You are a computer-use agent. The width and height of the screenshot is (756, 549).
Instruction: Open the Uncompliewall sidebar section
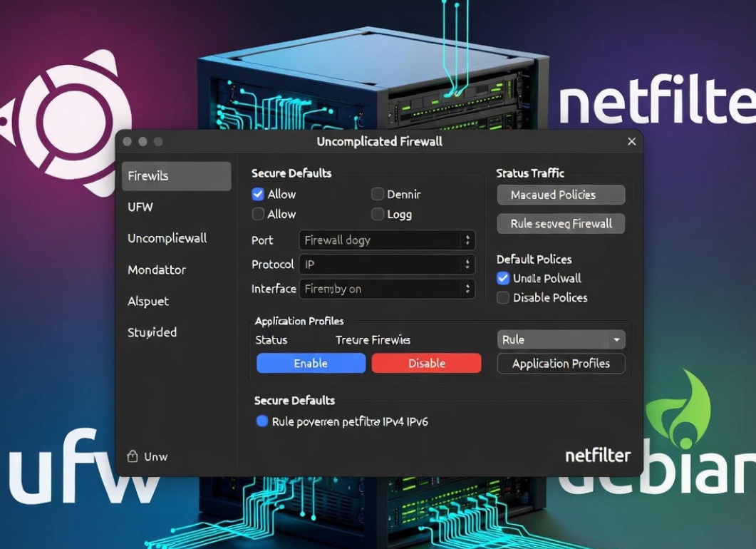coord(167,238)
